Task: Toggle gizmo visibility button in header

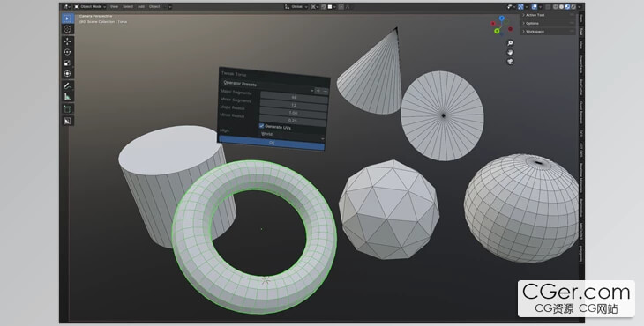Action: pos(520,6)
